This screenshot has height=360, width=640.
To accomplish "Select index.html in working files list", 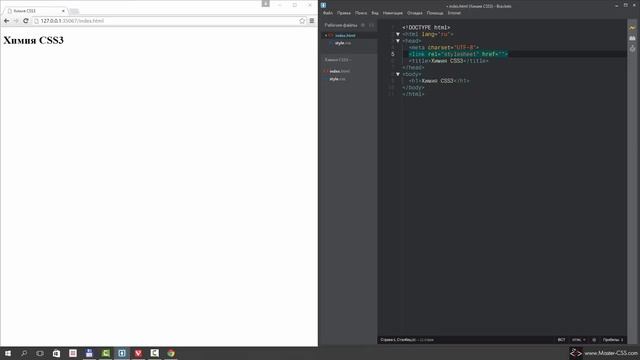I will (345, 36).
